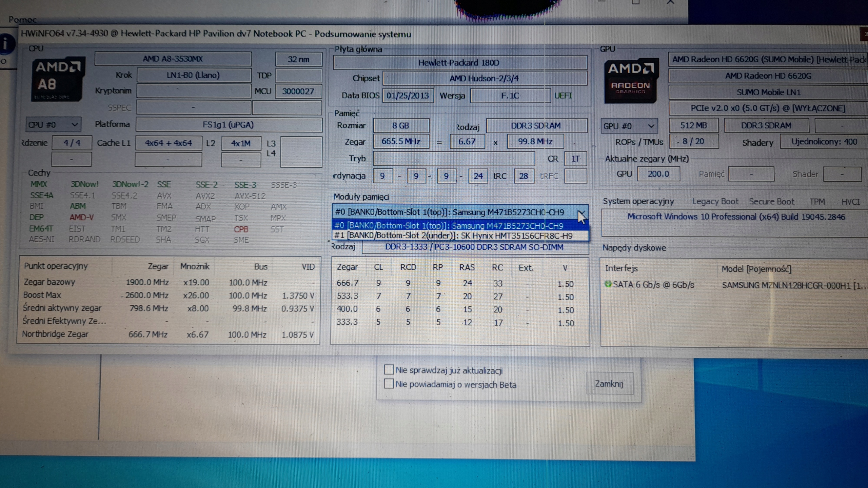This screenshot has width=868, height=488.
Task: Click the command rate 1T value
Action: (x=575, y=159)
